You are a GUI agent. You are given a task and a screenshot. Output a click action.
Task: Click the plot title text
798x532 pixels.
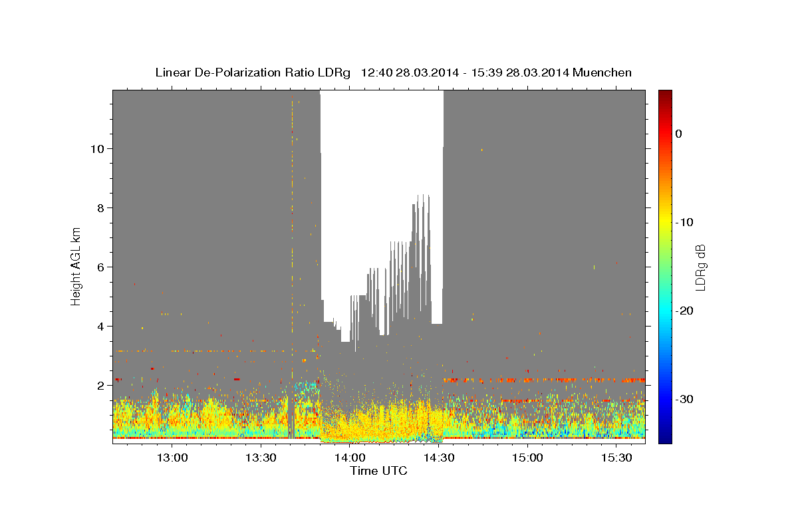pyautogui.click(x=393, y=72)
